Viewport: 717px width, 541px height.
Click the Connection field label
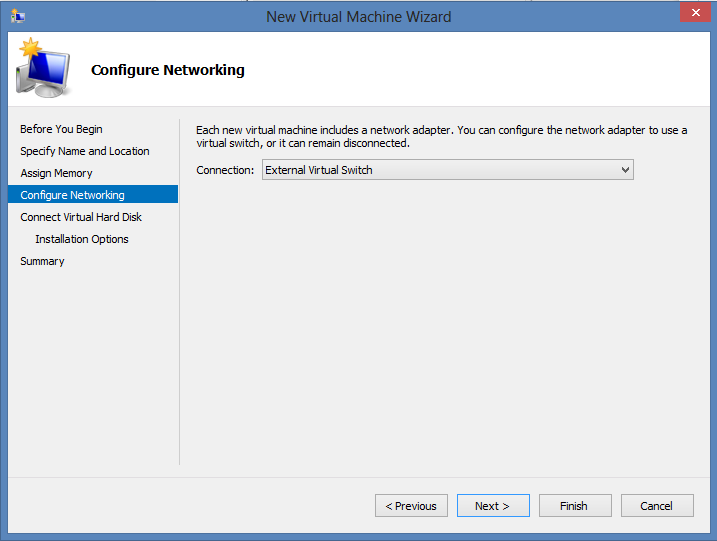pos(225,170)
